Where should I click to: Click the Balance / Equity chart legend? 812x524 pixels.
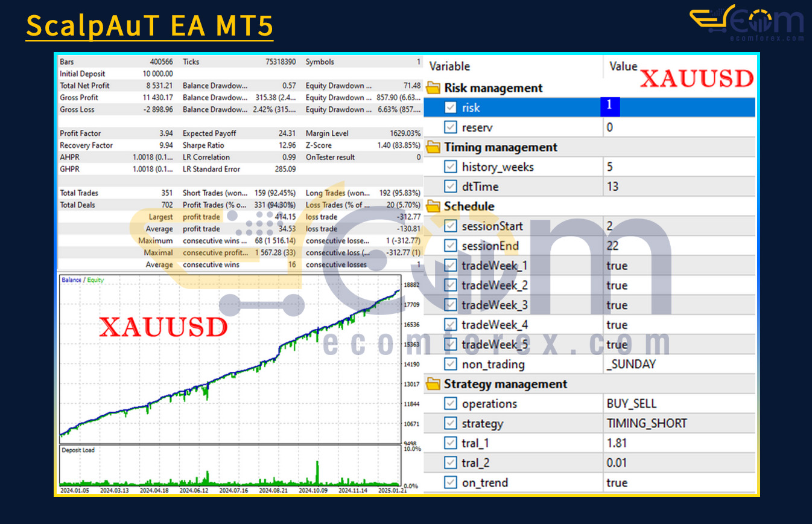tap(83, 280)
